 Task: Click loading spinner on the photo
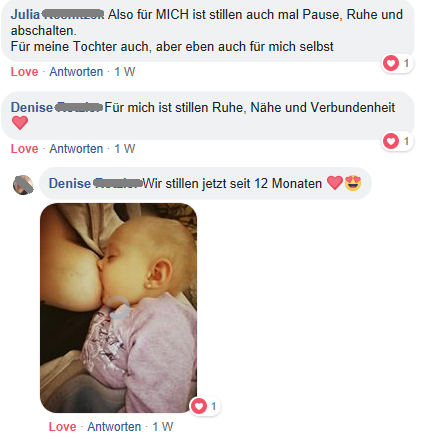click(119, 308)
